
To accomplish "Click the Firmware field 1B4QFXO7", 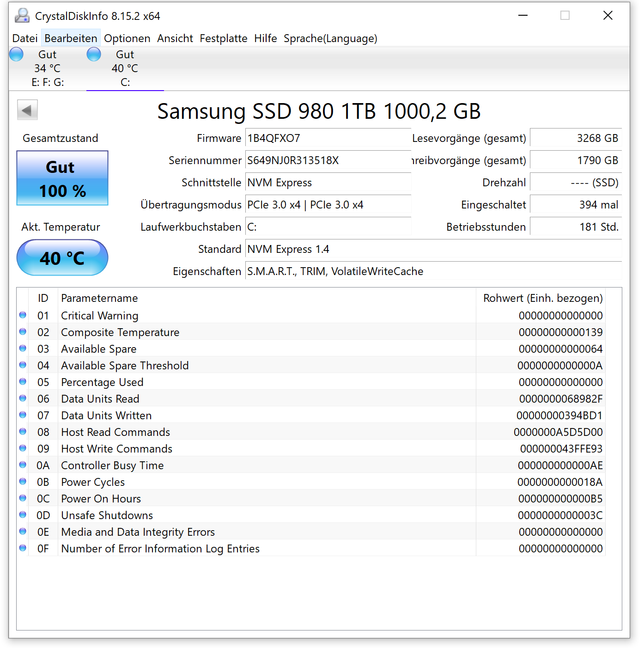I will (x=328, y=138).
